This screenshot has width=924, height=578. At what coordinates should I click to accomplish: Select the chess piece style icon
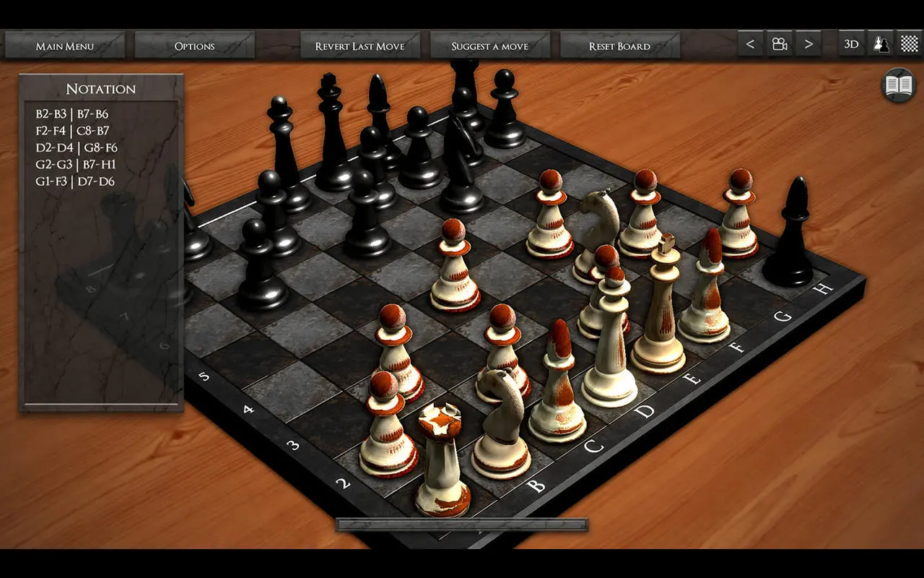[881, 44]
